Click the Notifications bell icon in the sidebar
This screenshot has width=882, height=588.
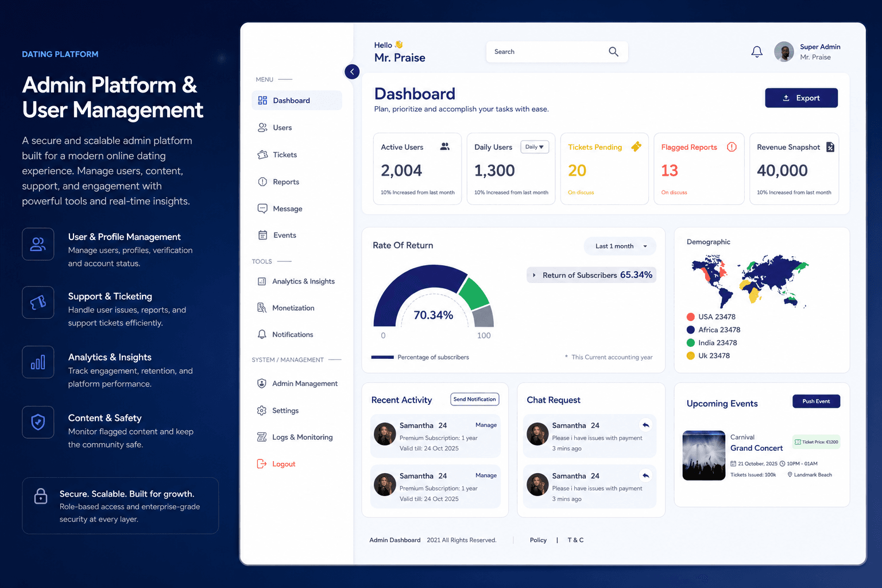click(262, 334)
